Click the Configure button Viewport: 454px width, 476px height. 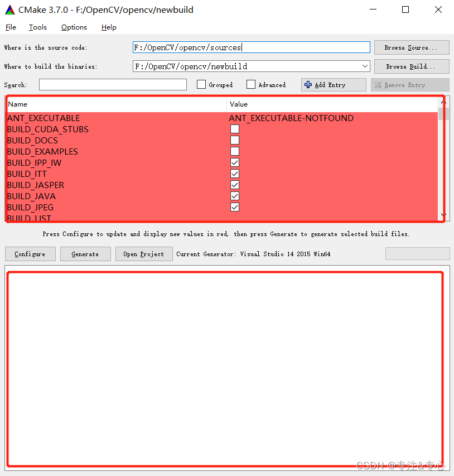[30, 254]
